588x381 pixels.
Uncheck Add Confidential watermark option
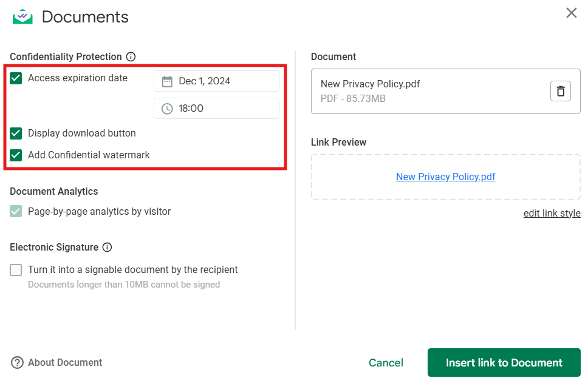click(16, 155)
